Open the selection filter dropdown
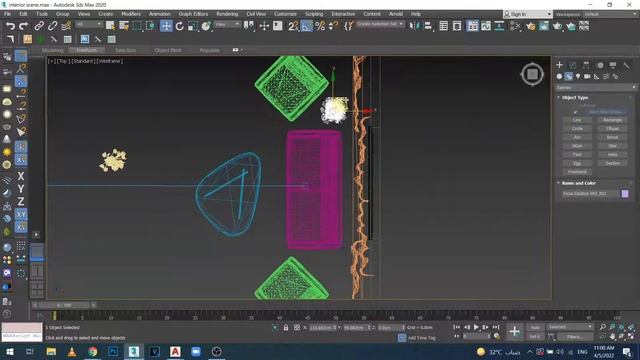 point(89,24)
